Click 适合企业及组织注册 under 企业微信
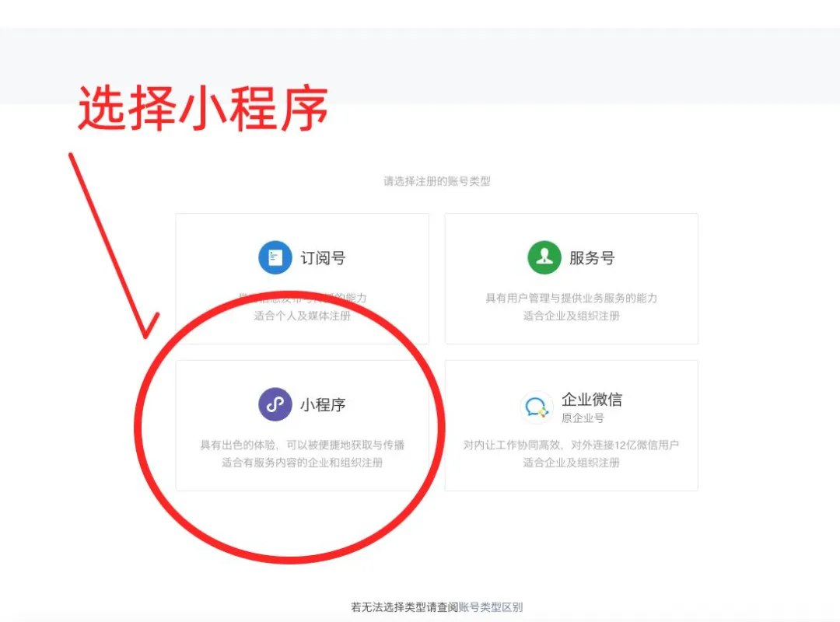Image resolution: width=840 pixels, height=622 pixels. [571, 463]
